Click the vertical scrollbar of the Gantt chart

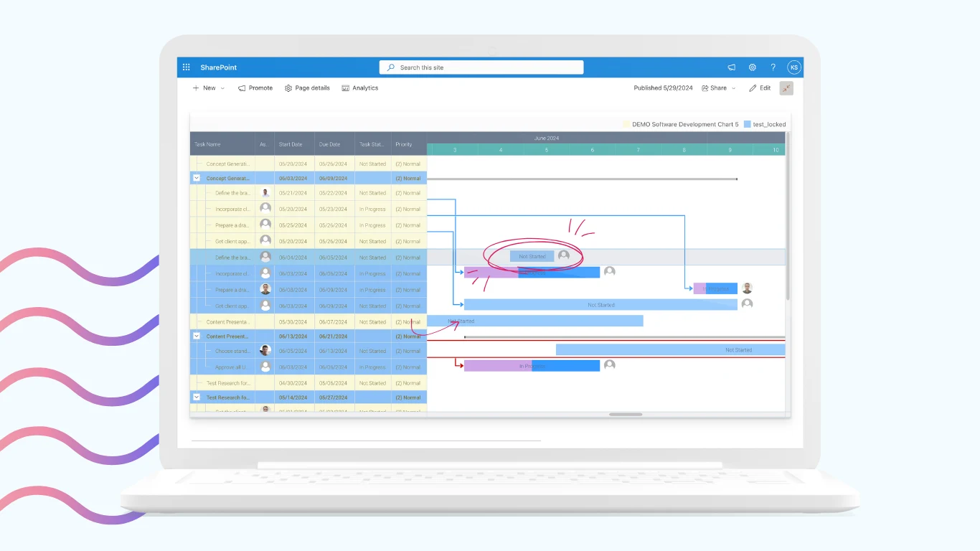pos(788,215)
